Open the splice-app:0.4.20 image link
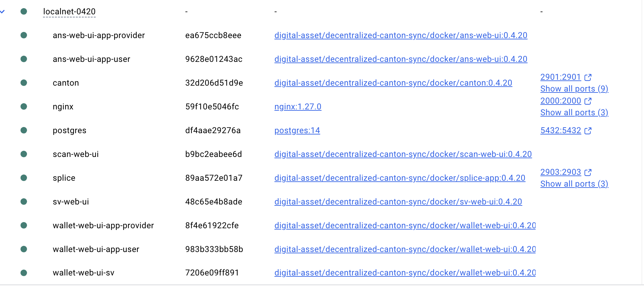Image resolution: width=644 pixels, height=295 pixels. (x=399, y=178)
